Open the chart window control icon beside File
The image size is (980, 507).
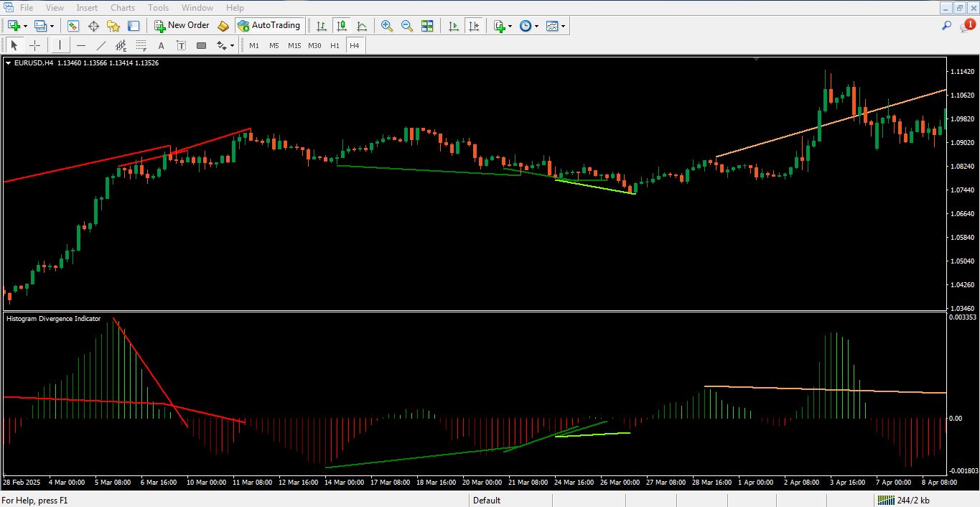7,8
